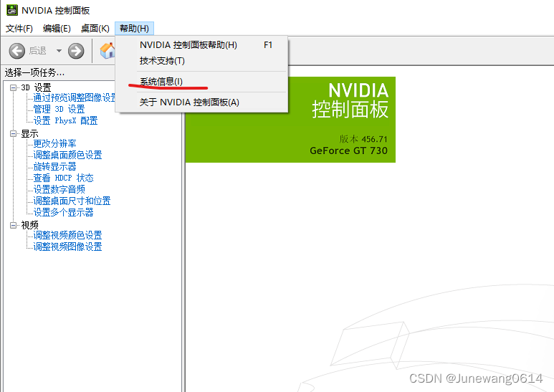This screenshot has width=554, height=392.
Task: Open the 桌面(K) menu
Action: (95, 28)
